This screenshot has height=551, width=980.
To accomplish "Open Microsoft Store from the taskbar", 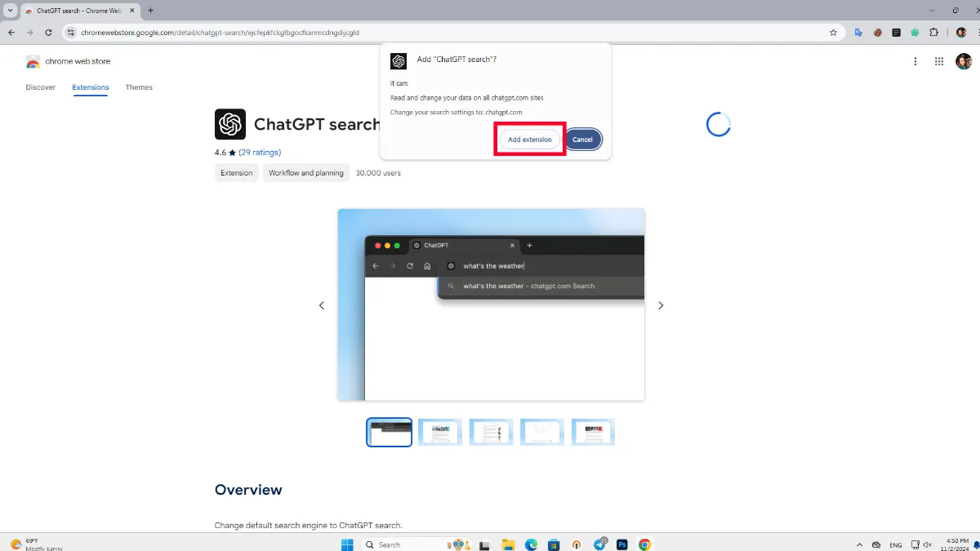I will coord(554,544).
